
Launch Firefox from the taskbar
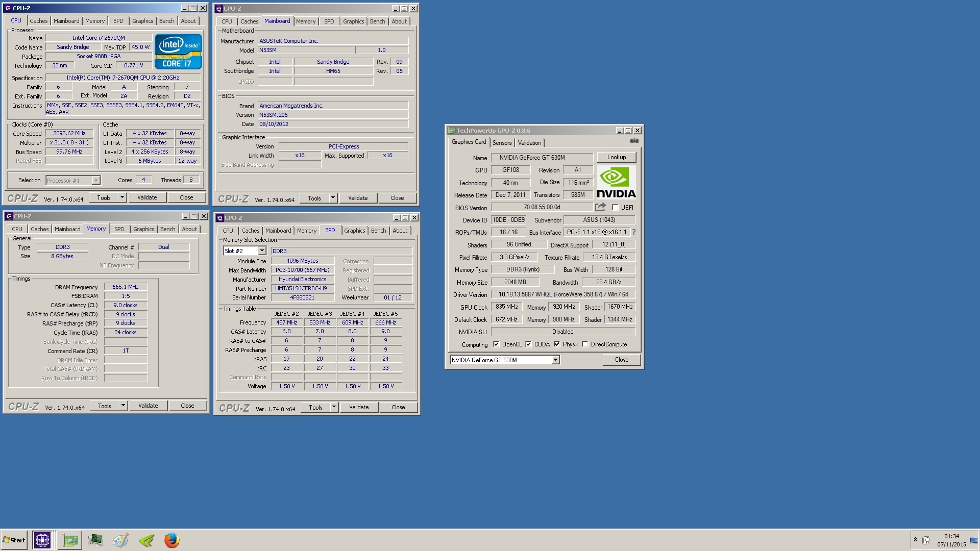coord(172,540)
